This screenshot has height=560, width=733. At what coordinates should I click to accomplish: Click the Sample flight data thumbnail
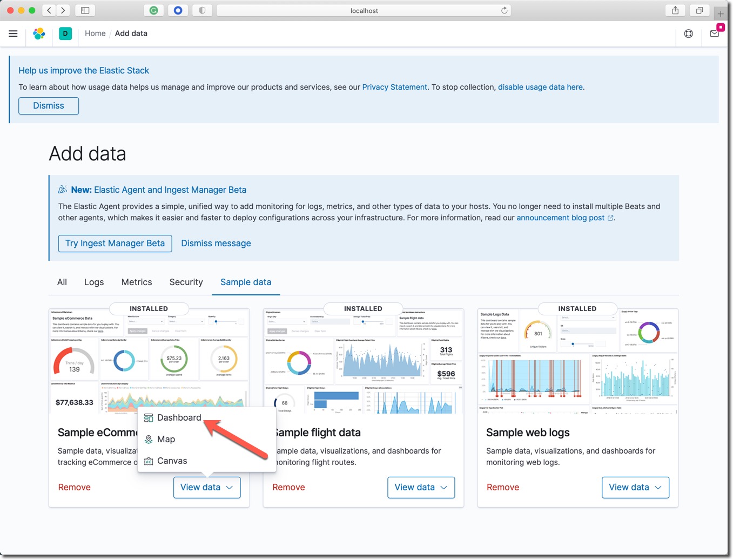pos(364,361)
